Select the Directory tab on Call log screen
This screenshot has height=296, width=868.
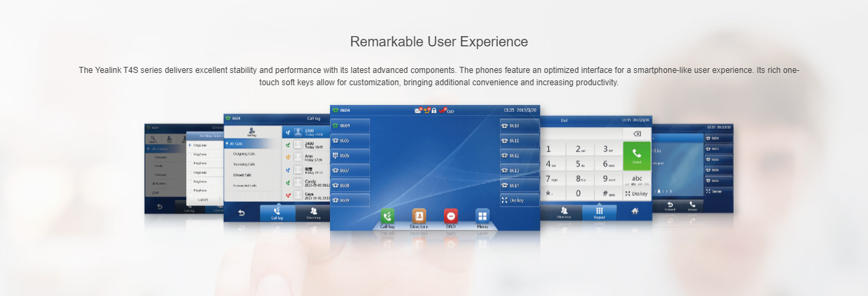click(x=314, y=213)
